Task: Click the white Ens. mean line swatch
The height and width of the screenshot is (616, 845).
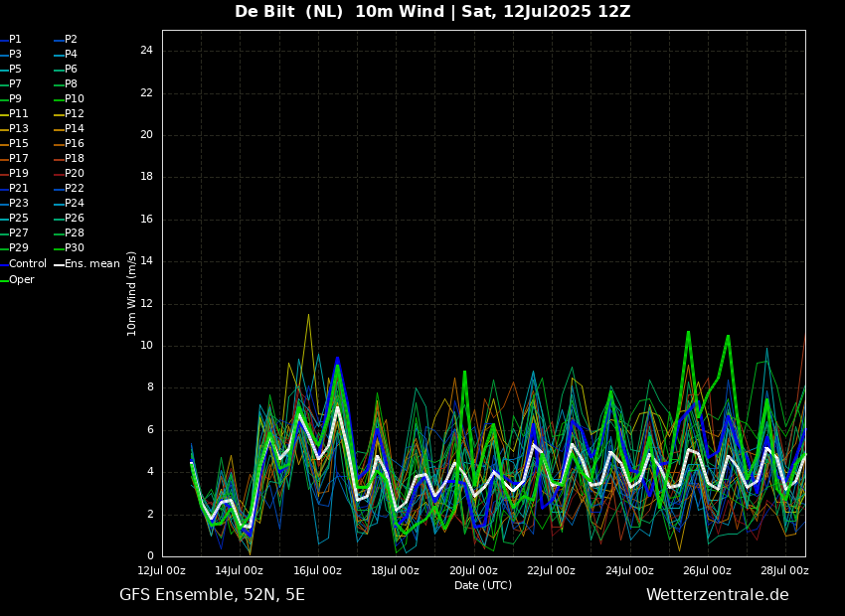Action: pyautogui.click(x=59, y=264)
